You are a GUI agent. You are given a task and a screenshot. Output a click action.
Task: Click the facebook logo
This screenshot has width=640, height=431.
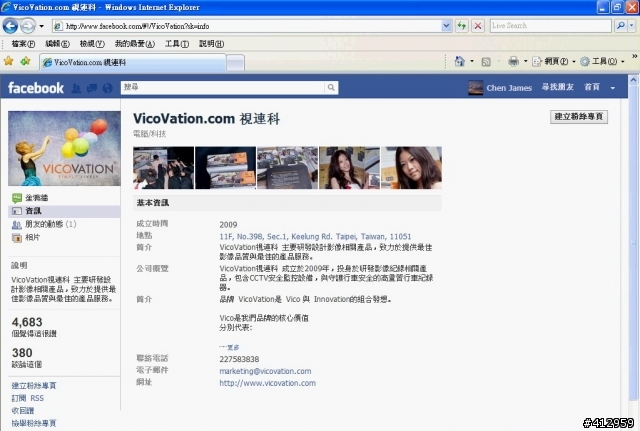36,88
